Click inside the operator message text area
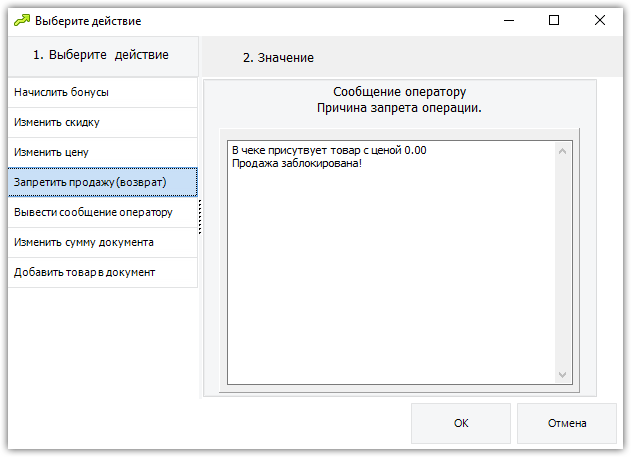Image resolution: width=631 pixels, height=457 pixels. pyautogui.click(x=391, y=262)
